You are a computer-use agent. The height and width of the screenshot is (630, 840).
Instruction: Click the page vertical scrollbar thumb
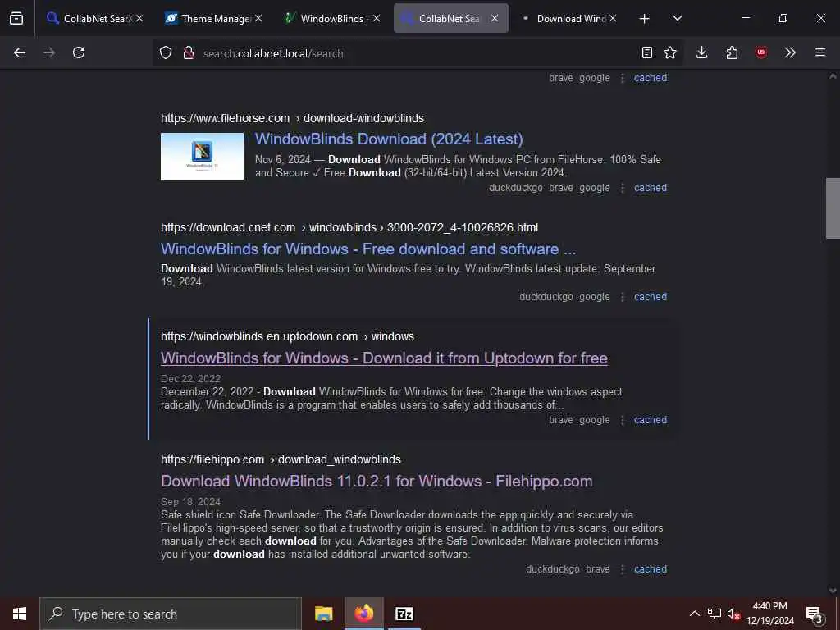pyautogui.click(x=833, y=208)
